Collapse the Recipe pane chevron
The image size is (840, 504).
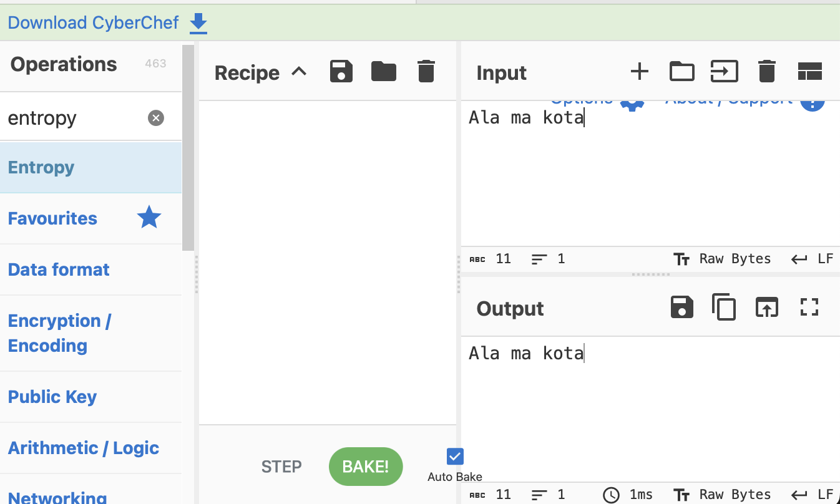tap(299, 72)
